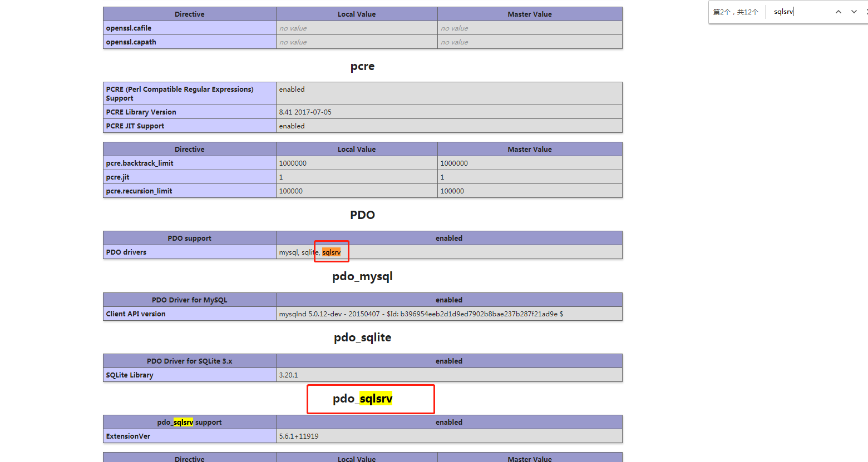Go to previous find match arrow
This screenshot has width=868, height=462.
[838, 12]
